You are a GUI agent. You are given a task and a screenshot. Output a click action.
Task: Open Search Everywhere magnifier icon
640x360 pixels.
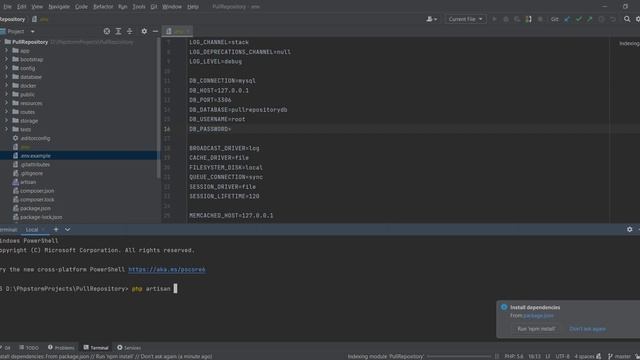click(x=627, y=19)
